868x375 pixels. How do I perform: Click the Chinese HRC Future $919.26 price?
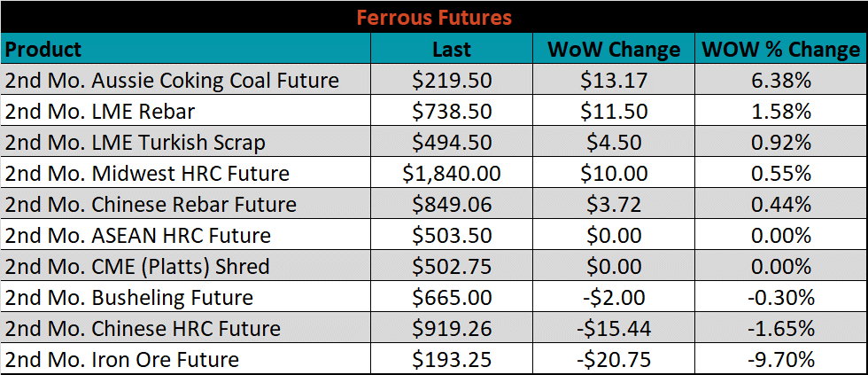[452, 329]
